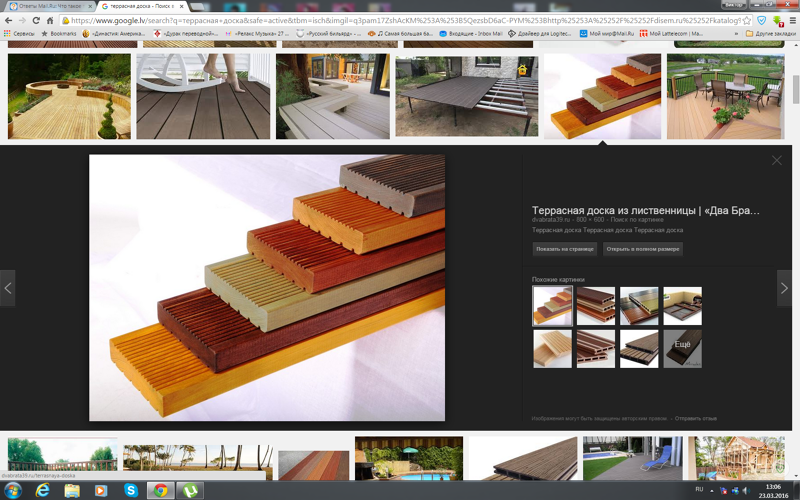Show next image with right arrow
Viewport: 800px width, 500px height.
pos(784,288)
